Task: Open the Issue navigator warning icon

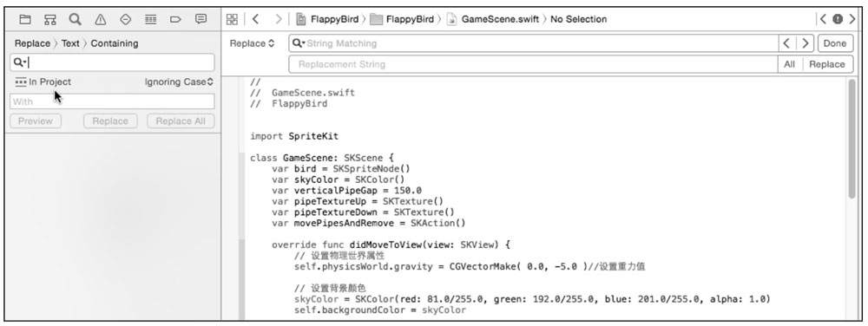Action: tap(100, 19)
